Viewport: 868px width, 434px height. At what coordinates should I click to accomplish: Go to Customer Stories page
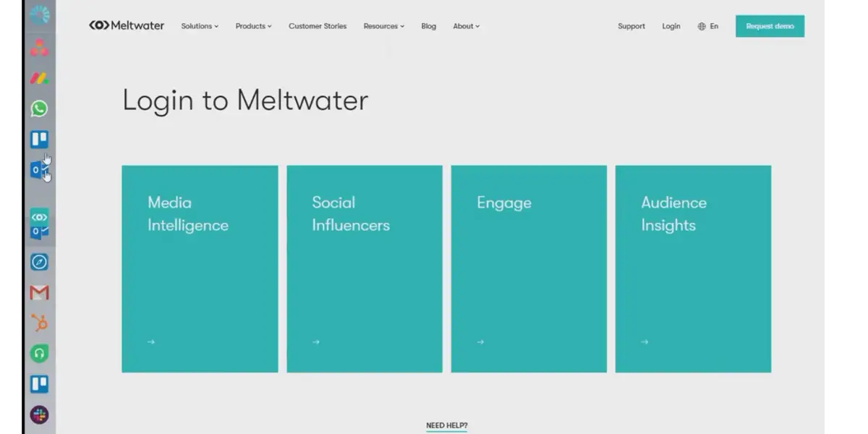[x=318, y=26]
